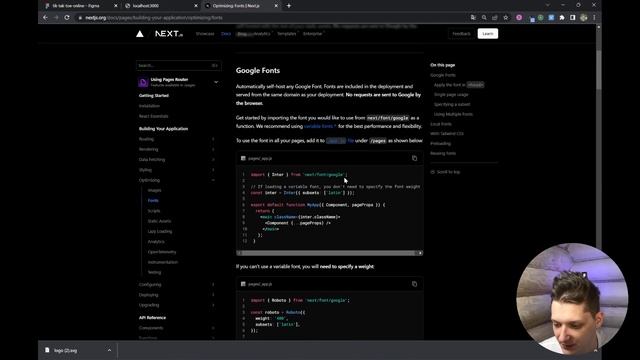Click the Pages Router purple icon
The image size is (640, 360).
pos(143,82)
